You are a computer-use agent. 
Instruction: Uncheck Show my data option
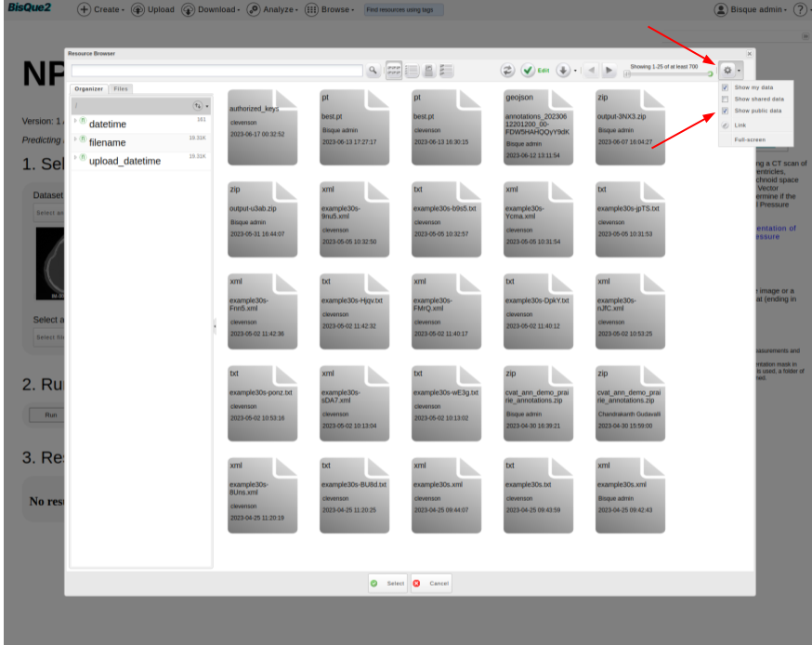(x=725, y=87)
